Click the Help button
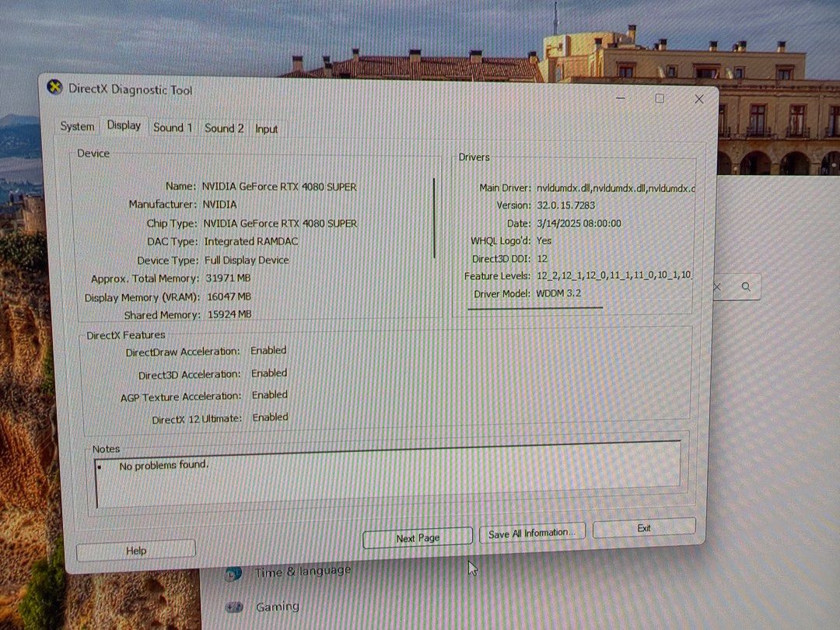This screenshot has width=840, height=630. [x=136, y=551]
